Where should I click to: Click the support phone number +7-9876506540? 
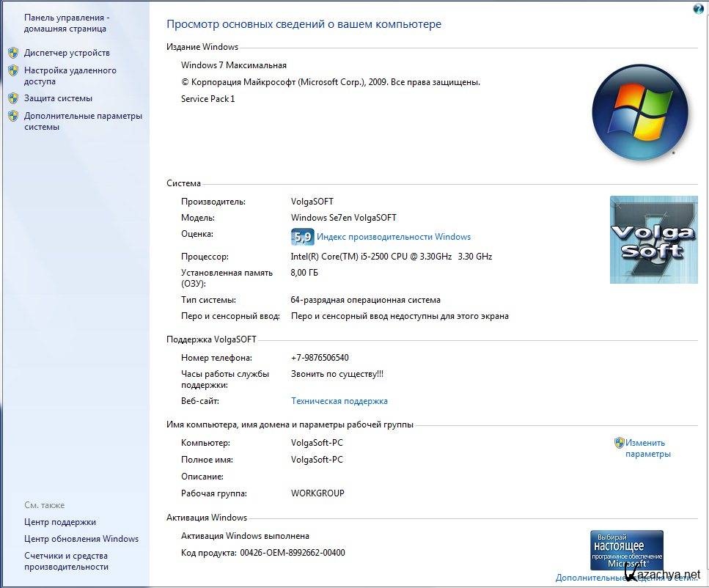tap(320, 358)
